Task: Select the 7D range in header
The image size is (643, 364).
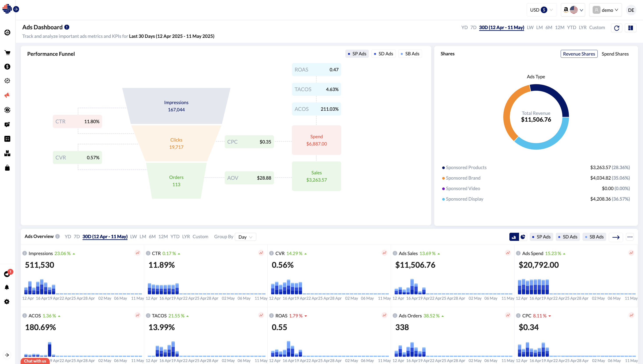Action: point(473,28)
